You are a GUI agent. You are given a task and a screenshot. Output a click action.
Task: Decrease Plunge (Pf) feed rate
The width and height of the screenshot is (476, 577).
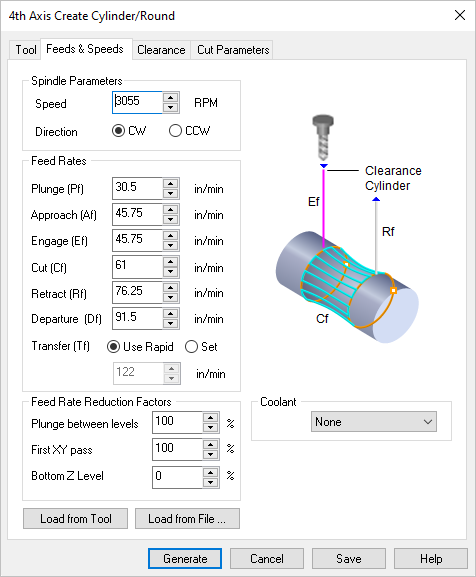coord(170,194)
